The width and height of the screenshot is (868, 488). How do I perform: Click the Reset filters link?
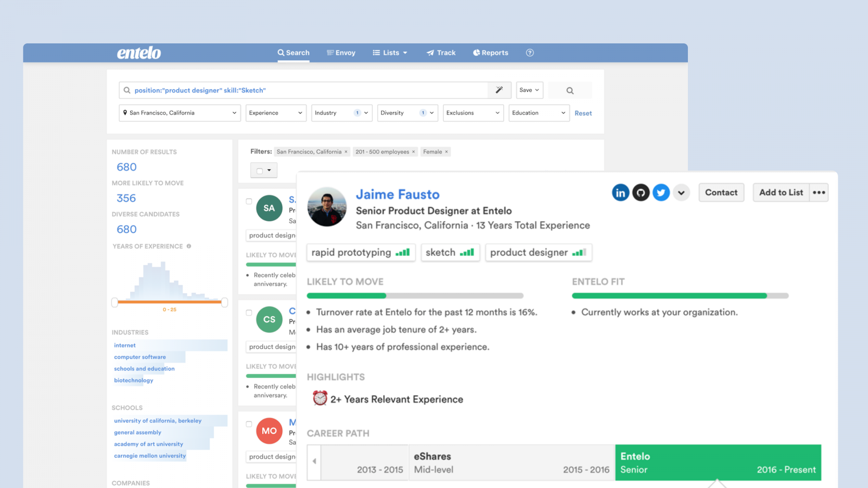point(583,113)
